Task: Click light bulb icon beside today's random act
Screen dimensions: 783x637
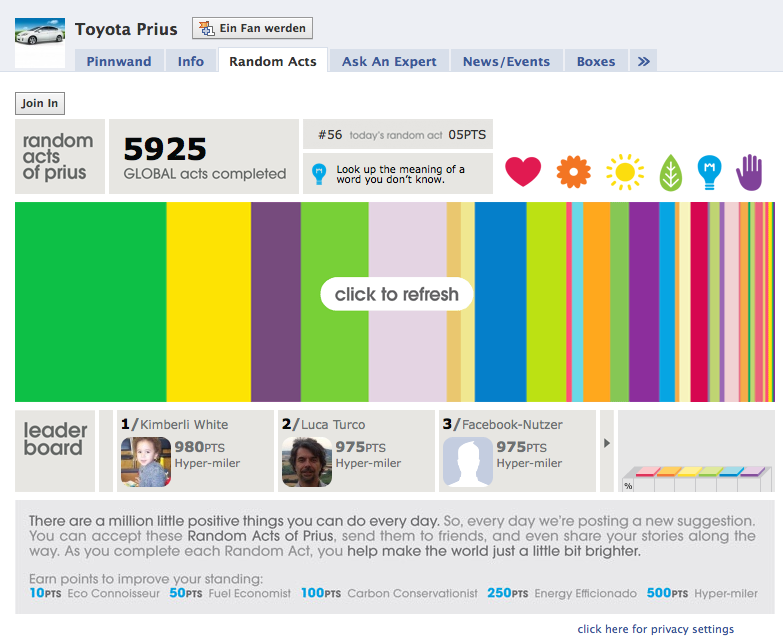Action: coord(319,174)
